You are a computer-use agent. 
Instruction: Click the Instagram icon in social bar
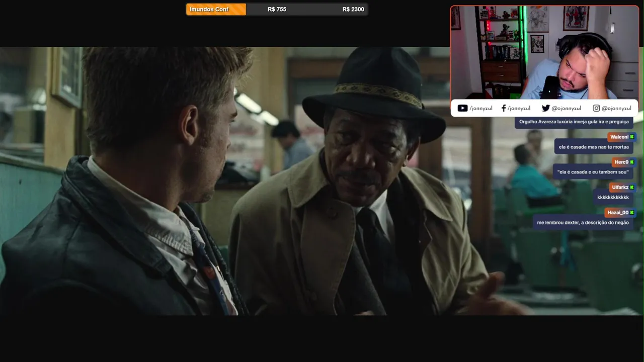(596, 108)
